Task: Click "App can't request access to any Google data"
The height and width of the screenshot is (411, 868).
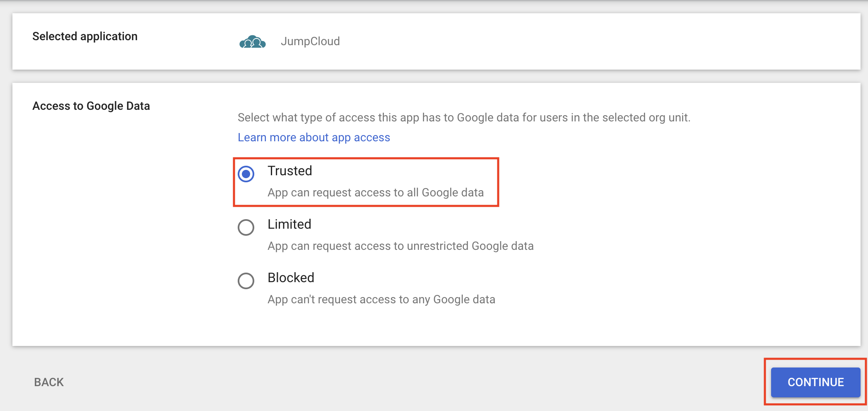Action: coord(381,300)
